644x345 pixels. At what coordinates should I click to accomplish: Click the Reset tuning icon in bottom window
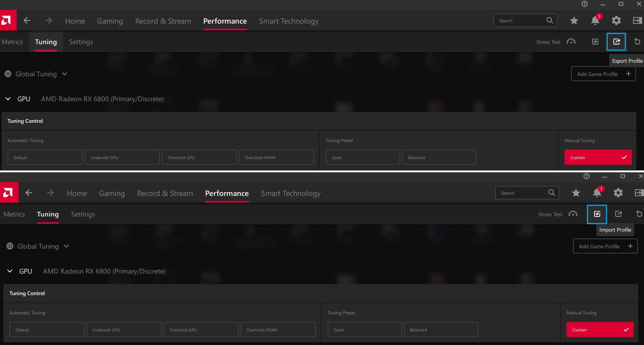click(x=639, y=214)
